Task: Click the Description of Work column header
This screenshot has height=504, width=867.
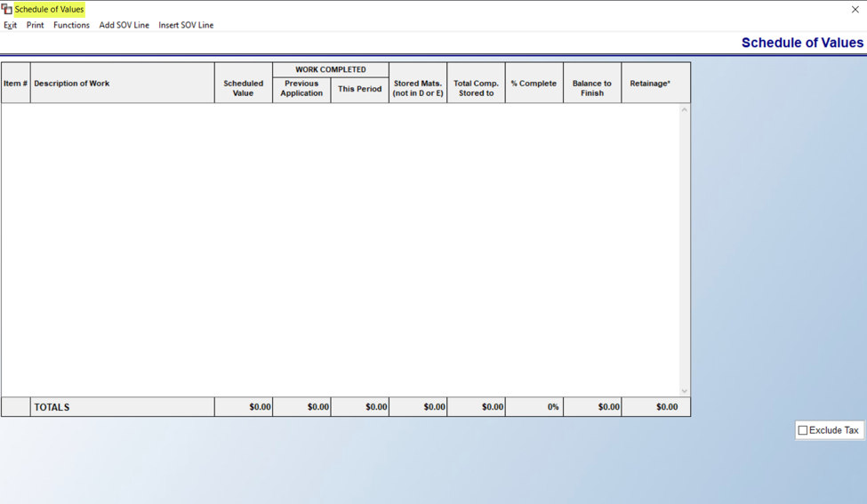Action: pyautogui.click(x=122, y=83)
